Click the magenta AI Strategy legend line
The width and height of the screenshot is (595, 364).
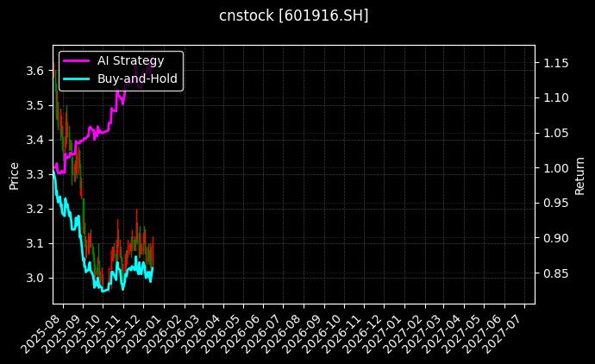(x=77, y=61)
